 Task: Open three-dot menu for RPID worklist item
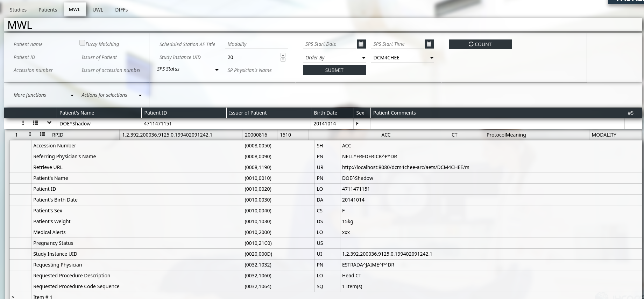point(30,134)
